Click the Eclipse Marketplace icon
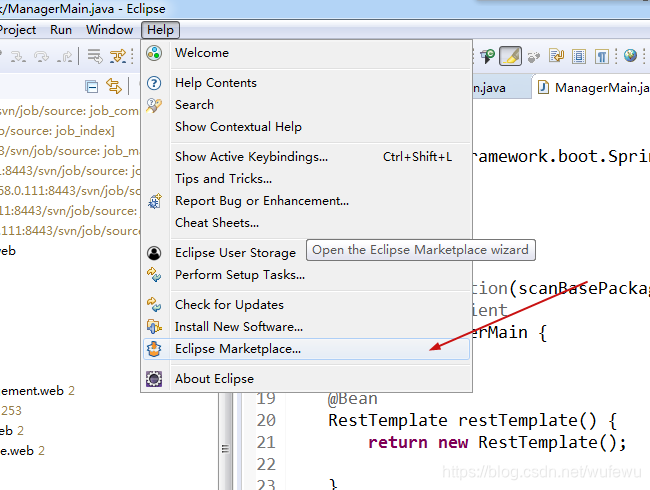The image size is (650, 490). click(154, 349)
